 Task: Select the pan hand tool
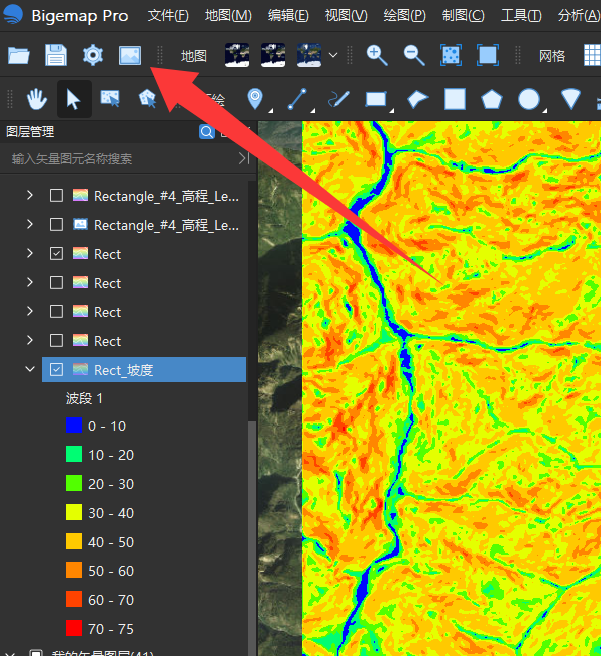[37, 100]
